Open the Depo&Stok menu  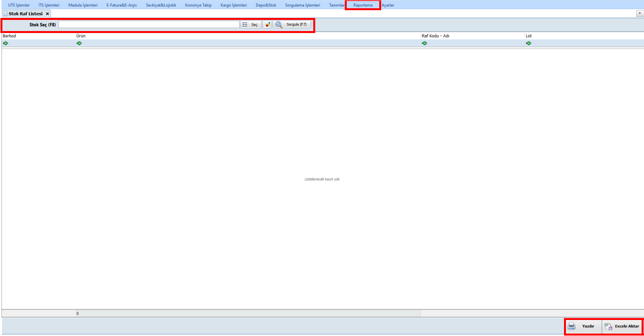point(266,5)
